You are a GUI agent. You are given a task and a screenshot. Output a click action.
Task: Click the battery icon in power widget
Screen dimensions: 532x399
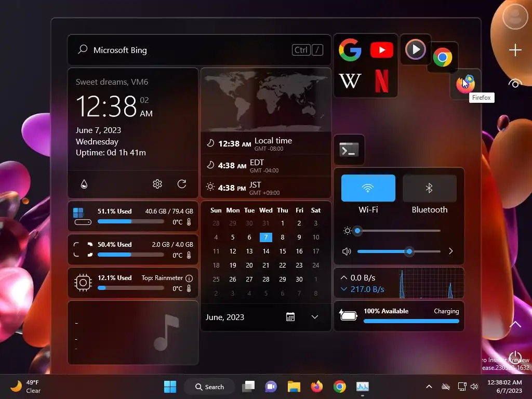[x=348, y=315]
